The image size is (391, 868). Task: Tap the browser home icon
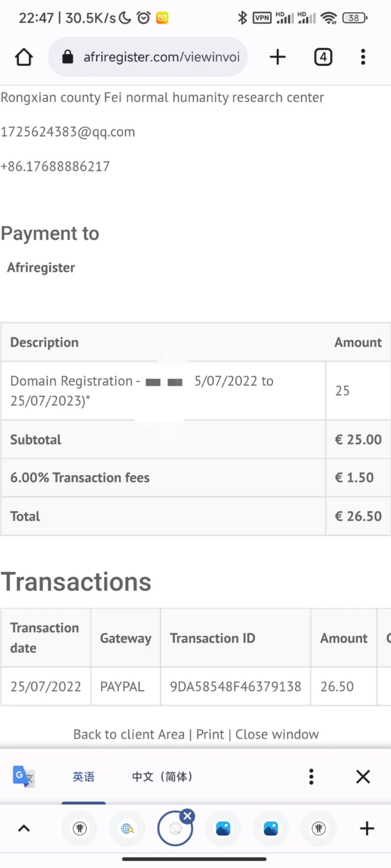click(x=24, y=57)
